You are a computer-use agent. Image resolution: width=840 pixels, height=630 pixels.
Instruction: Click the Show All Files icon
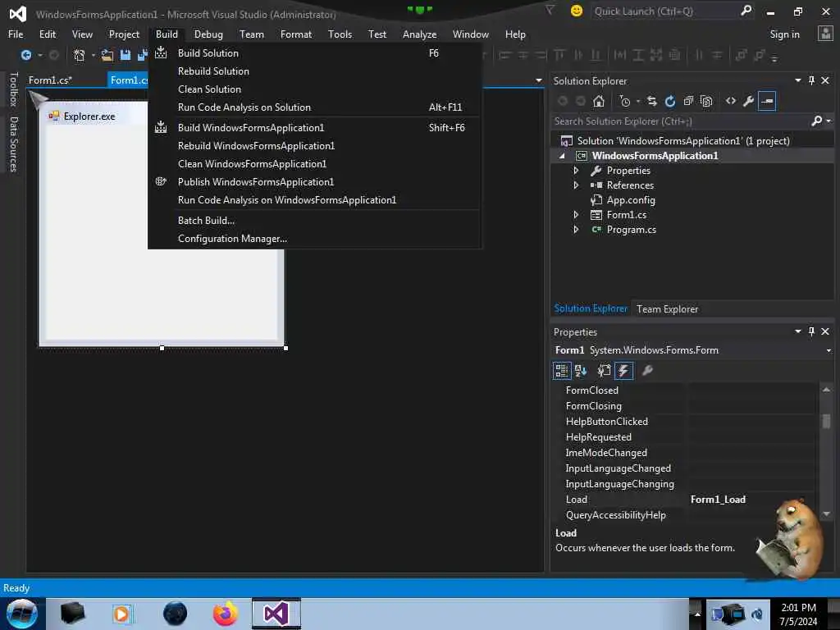tap(706, 101)
